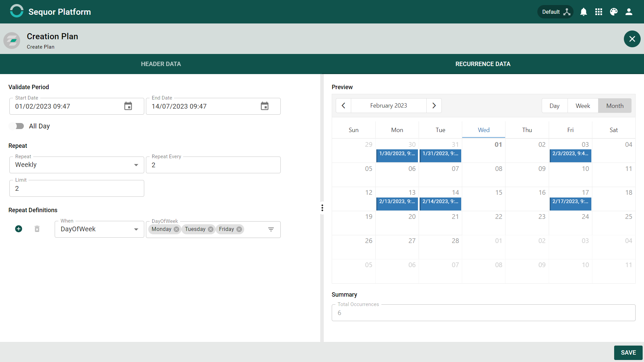Click the End Date input field

pyautogui.click(x=213, y=106)
